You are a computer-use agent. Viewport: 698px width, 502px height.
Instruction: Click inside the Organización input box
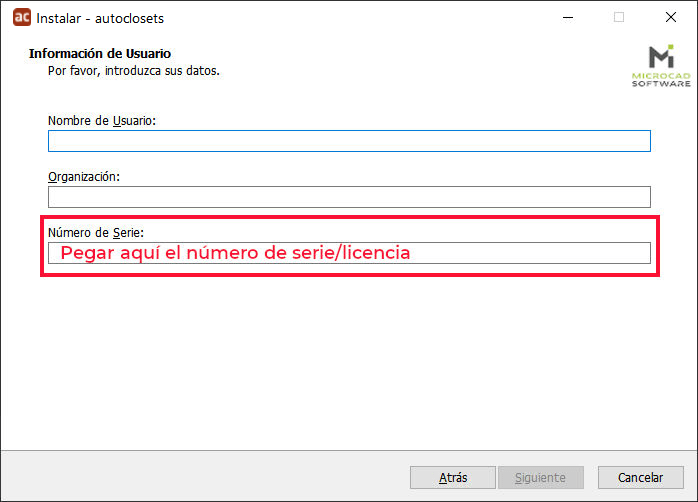[349, 197]
